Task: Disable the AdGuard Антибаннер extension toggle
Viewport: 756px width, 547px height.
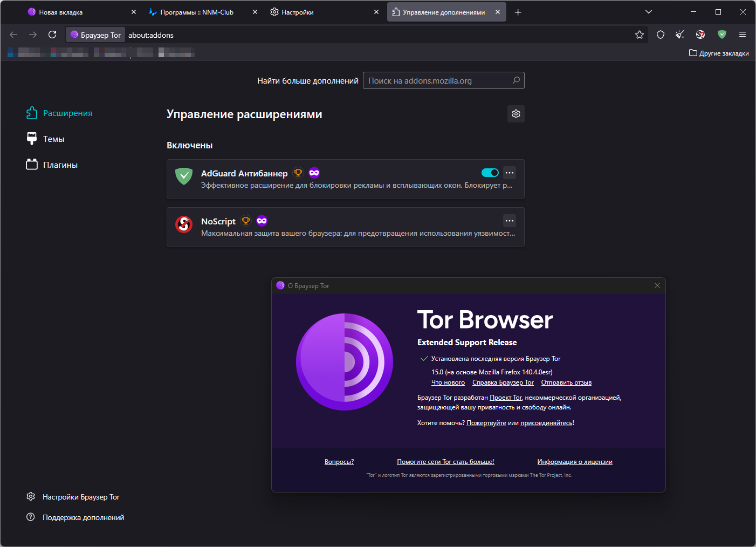Action: click(490, 173)
